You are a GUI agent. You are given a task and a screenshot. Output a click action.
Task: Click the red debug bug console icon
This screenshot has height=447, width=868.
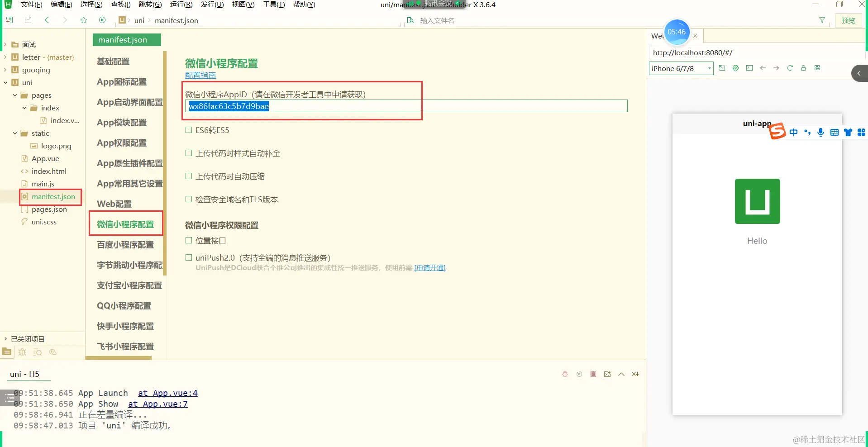[565, 374]
